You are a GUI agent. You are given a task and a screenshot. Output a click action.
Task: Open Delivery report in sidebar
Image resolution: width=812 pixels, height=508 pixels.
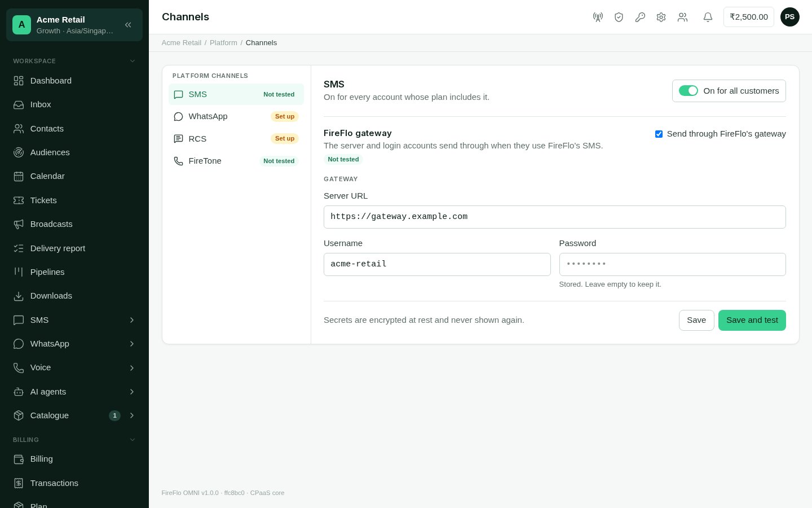click(74, 248)
